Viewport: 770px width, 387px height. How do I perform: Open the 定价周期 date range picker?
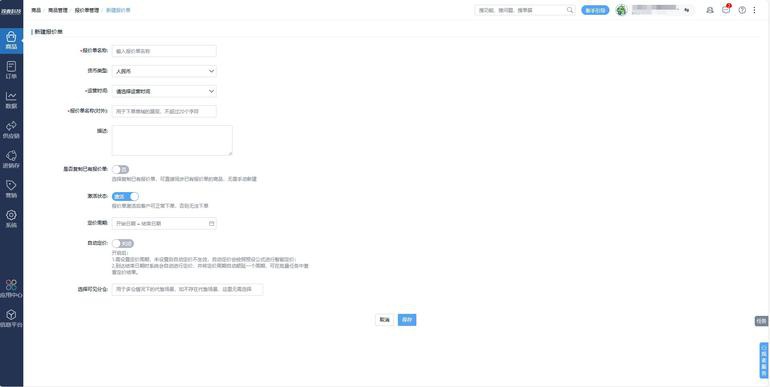164,223
